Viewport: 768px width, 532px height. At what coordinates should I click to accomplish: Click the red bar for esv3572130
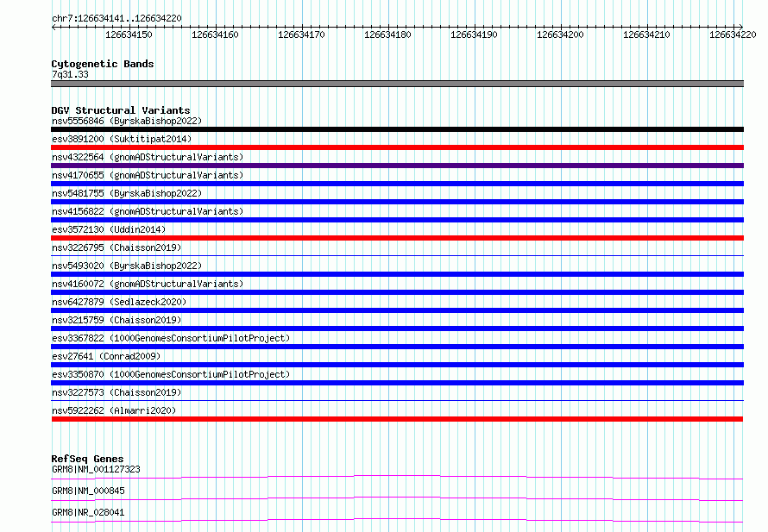397,238
